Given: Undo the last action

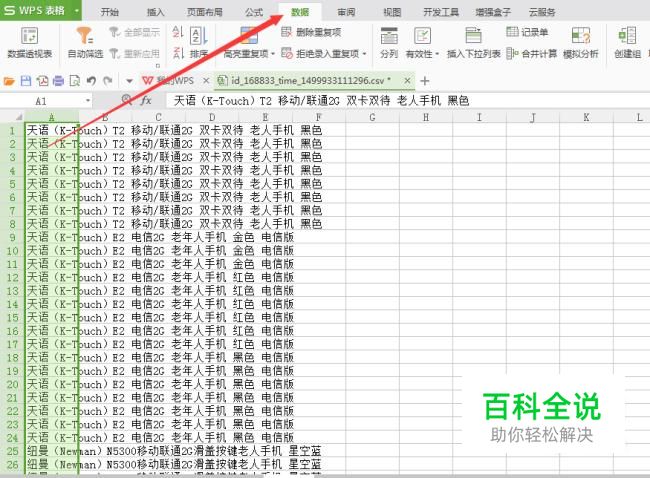Looking at the screenshot, I should tap(91, 81).
